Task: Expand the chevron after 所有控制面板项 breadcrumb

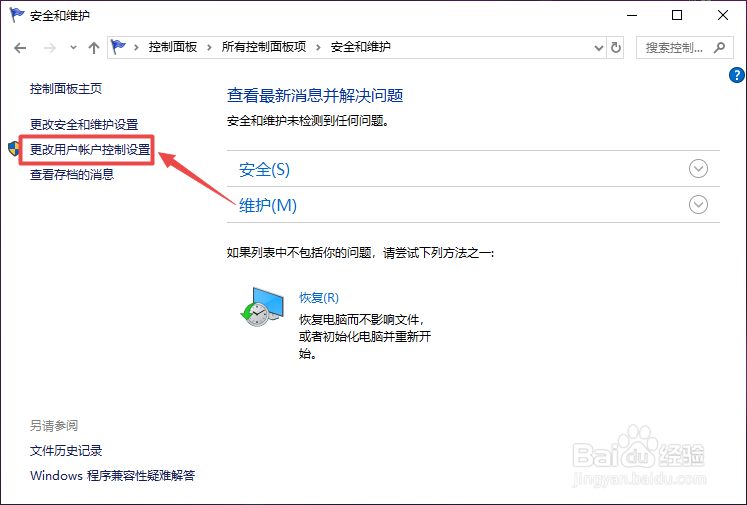Action: 318,47
